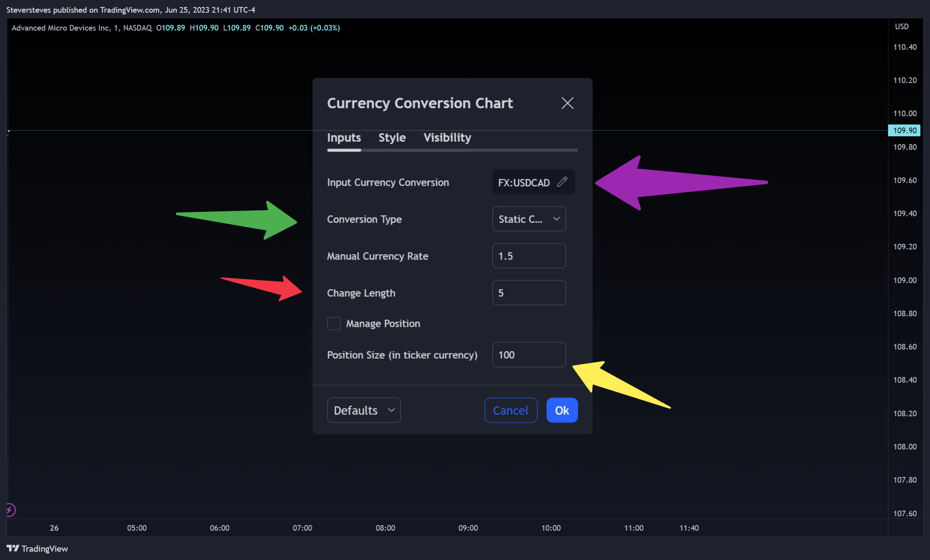Click the 110.40 price axis label
The height and width of the screenshot is (560, 930).
(905, 47)
